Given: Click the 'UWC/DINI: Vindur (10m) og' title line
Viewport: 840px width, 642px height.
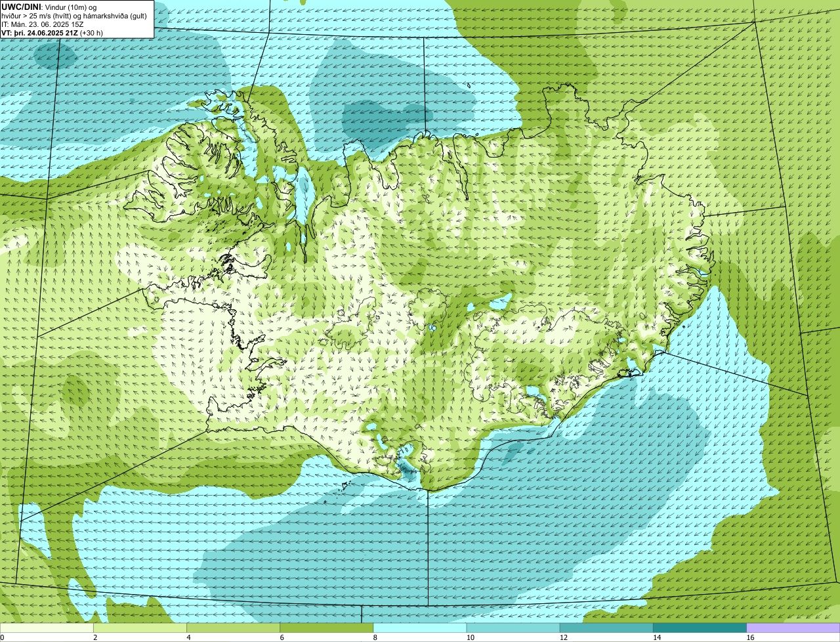Looking at the screenshot, I should point(49,7).
